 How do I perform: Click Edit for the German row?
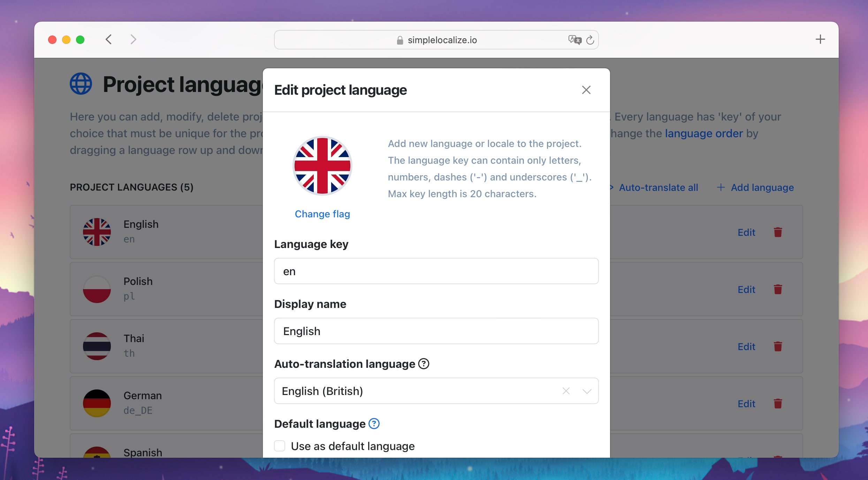pyautogui.click(x=746, y=403)
